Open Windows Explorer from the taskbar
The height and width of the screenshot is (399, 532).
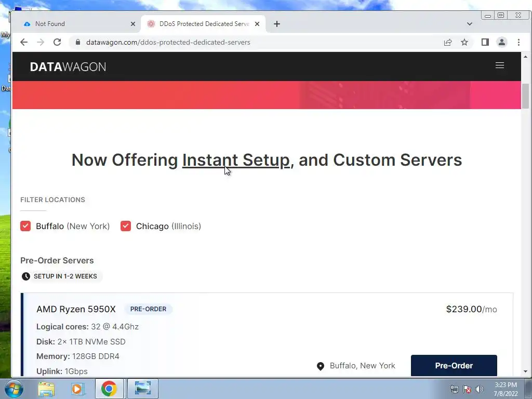coord(46,389)
